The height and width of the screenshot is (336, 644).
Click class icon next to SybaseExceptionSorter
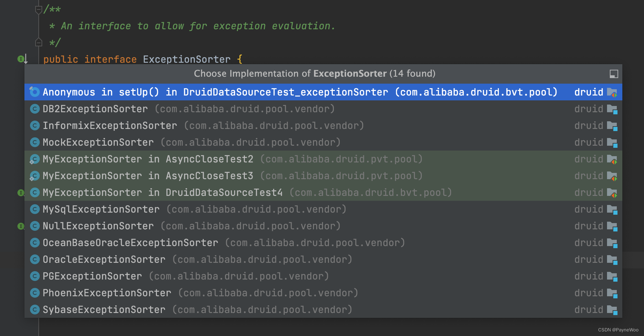tap(35, 310)
